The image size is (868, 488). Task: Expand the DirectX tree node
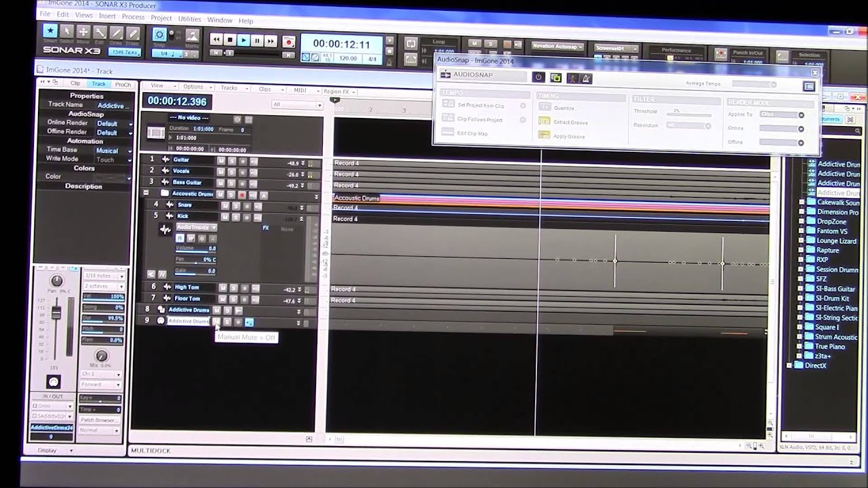(x=789, y=365)
